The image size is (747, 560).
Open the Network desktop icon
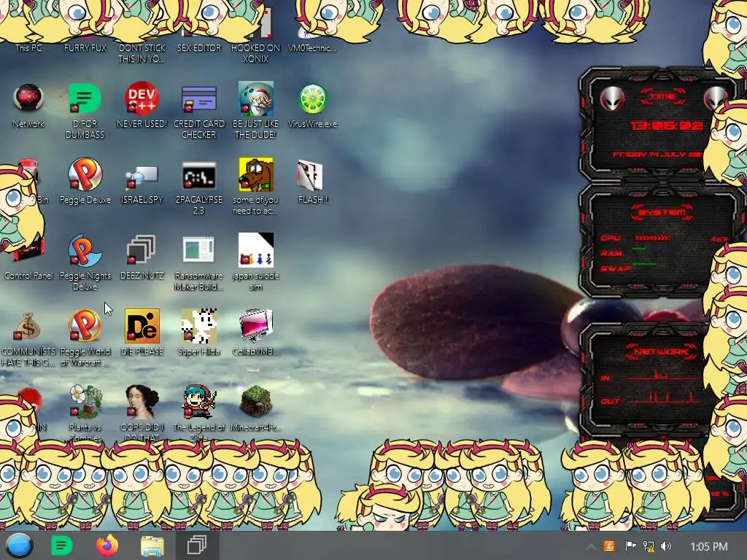coord(28,98)
